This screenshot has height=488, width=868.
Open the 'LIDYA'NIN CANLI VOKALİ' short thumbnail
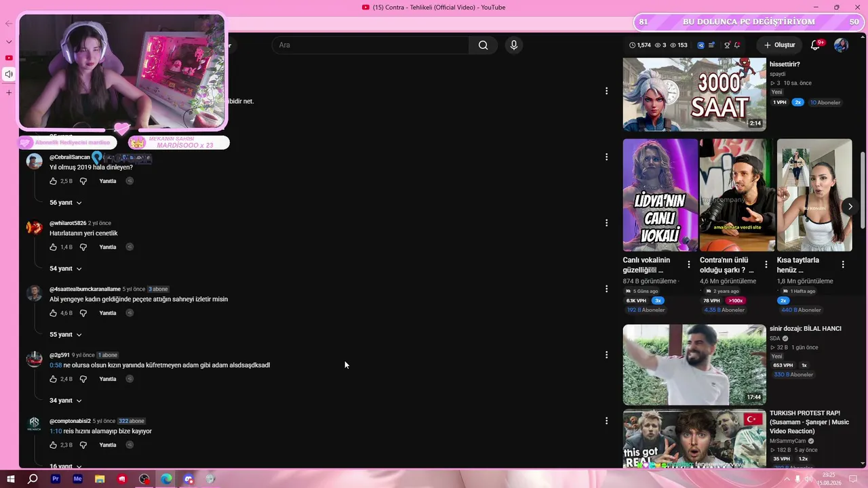tap(660, 195)
